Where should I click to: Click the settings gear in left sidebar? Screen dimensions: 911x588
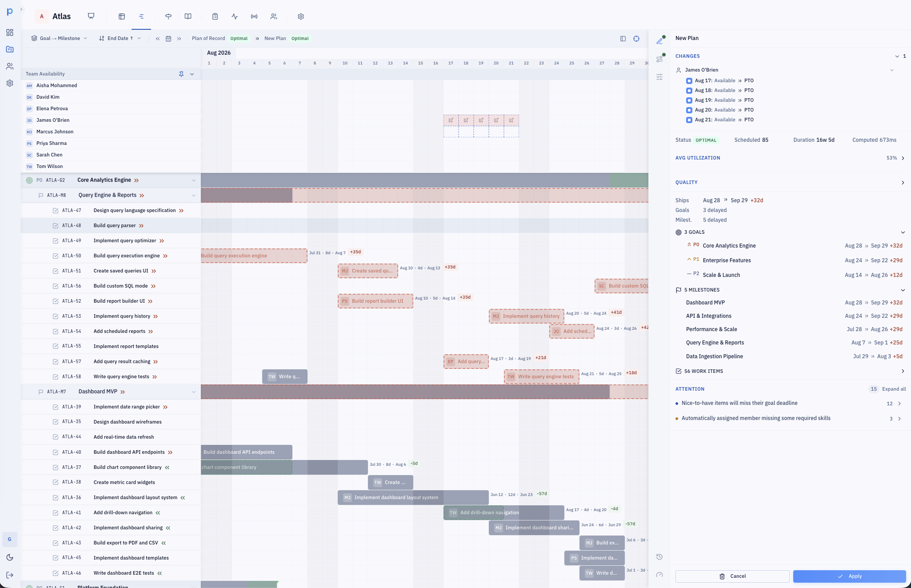pos(10,83)
